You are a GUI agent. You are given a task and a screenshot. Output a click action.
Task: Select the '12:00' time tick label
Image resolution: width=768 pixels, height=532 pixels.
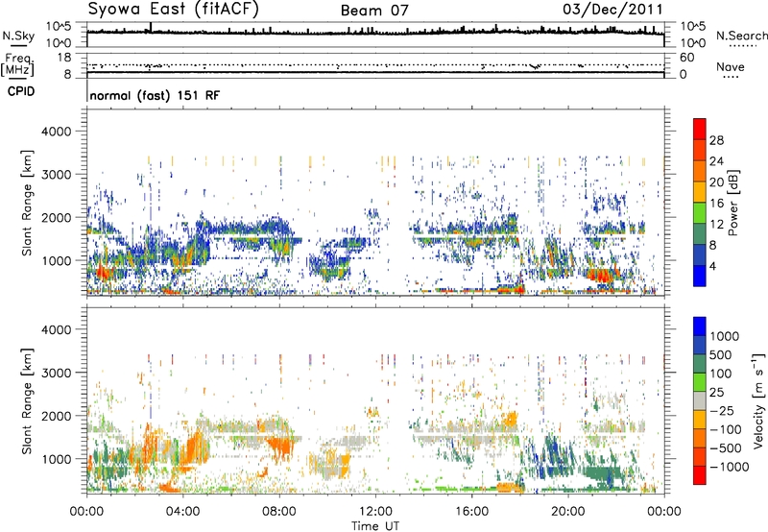(375, 512)
